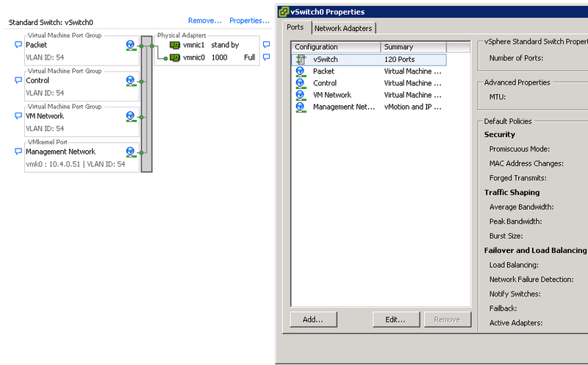This screenshot has width=588, height=365.
Task: Click the 'vMotion and IP ...' summary cell
Action: [x=412, y=107]
